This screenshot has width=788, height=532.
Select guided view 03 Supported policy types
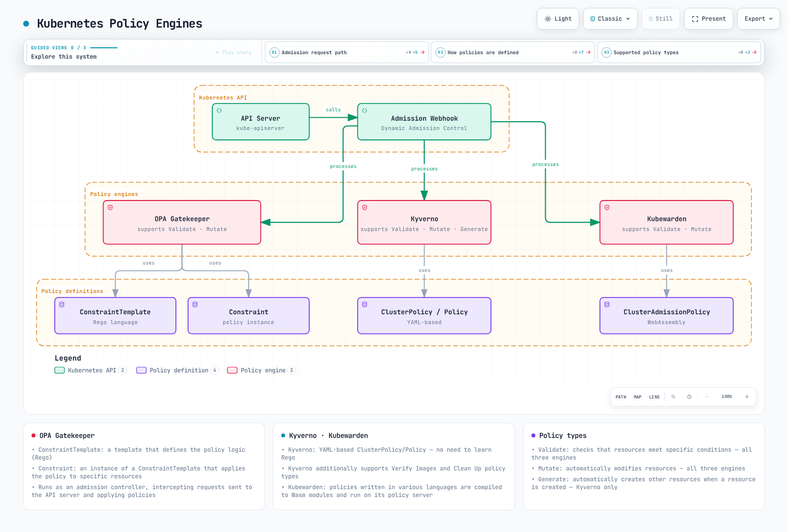point(679,52)
